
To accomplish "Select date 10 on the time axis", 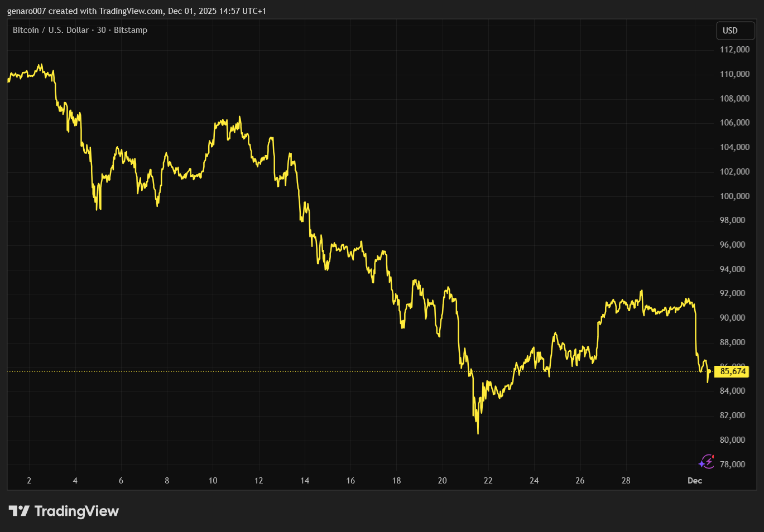I will (x=213, y=481).
